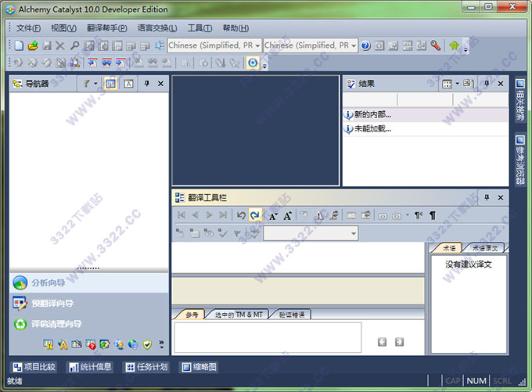Open the Task Plan (任务计划) pane
The height and width of the screenshot is (392, 532).
[x=146, y=367]
